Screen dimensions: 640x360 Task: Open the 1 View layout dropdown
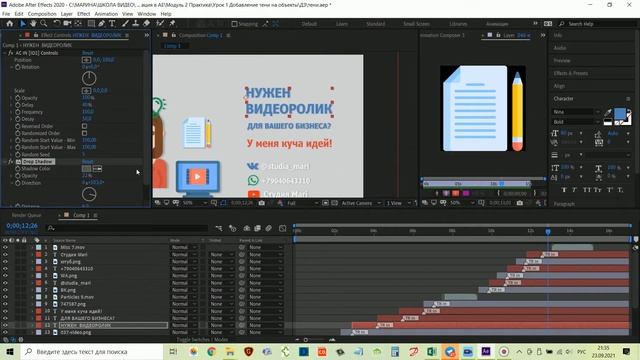398,203
